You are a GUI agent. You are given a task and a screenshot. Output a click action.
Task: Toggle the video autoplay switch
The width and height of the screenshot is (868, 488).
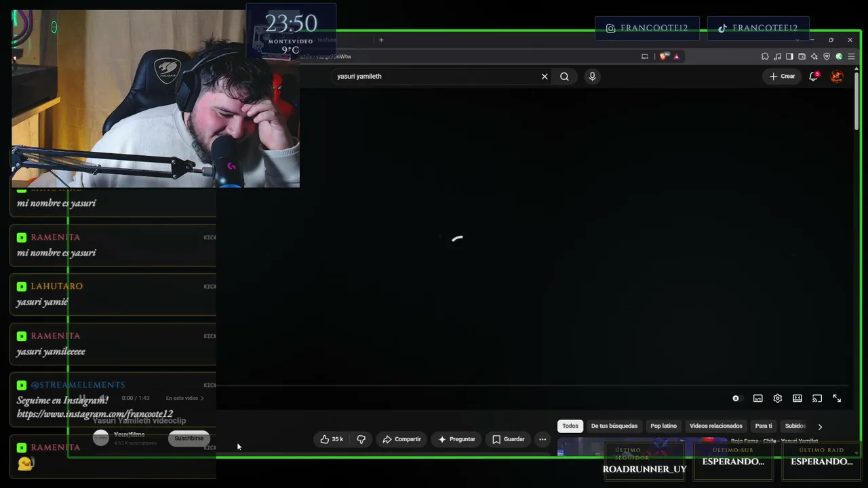(737, 399)
